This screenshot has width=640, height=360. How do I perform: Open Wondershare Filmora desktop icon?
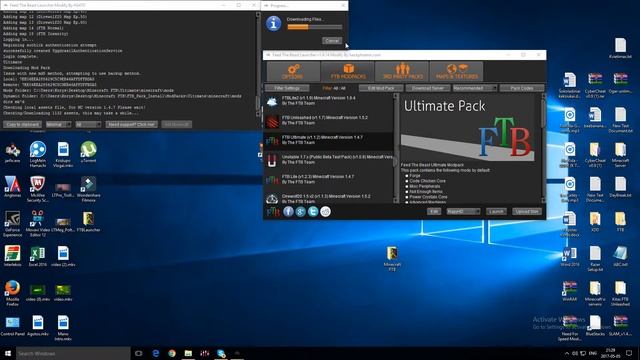pos(88,189)
